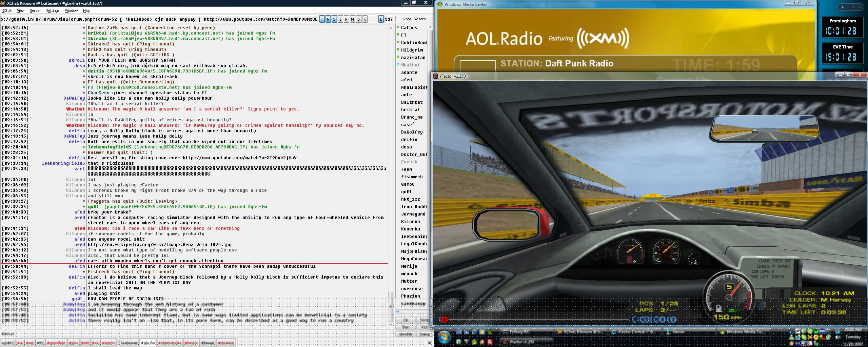Select user briktal in the user list

tap(410, 109)
